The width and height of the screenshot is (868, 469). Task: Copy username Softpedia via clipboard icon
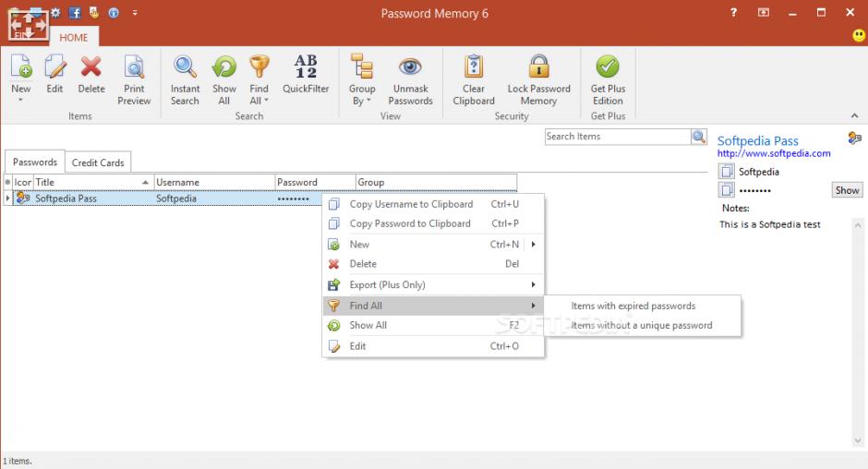click(727, 172)
